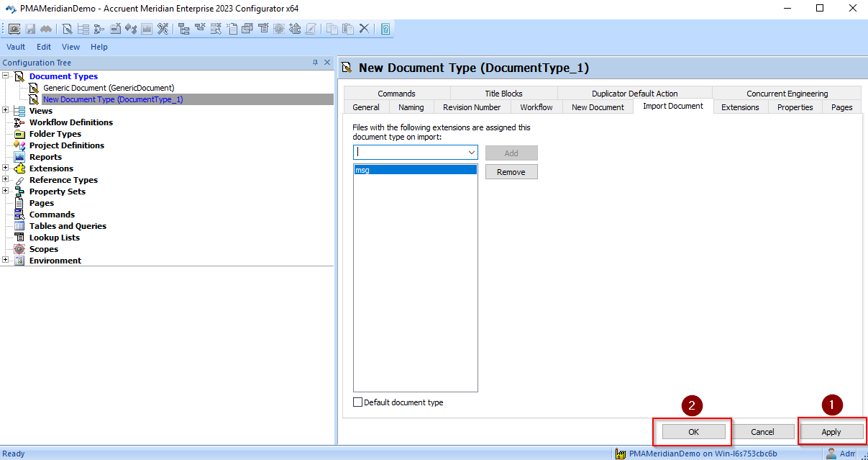Click the workflow definition toolbar icon

[99, 29]
